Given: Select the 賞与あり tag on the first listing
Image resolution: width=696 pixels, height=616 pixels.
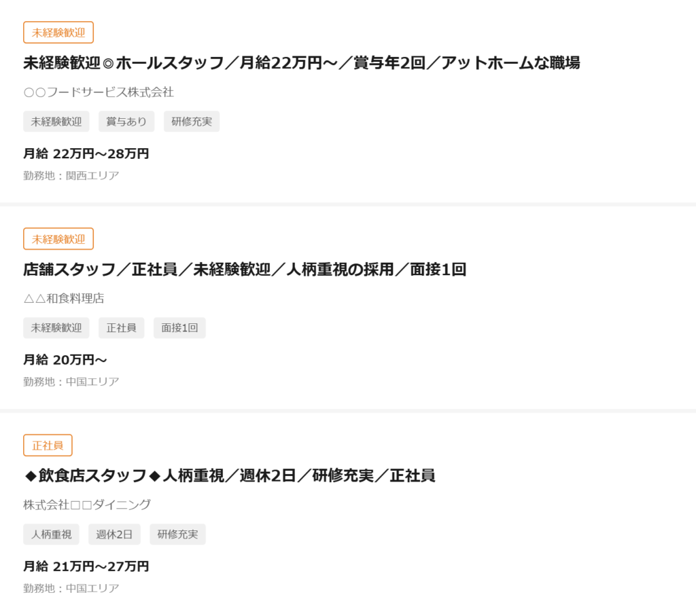Looking at the screenshot, I should tap(126, 121).
